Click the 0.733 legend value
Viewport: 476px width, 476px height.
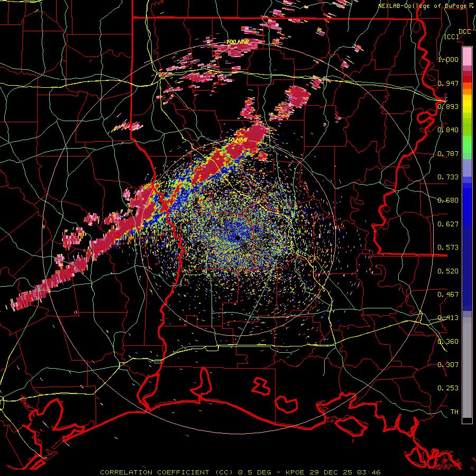448,177
